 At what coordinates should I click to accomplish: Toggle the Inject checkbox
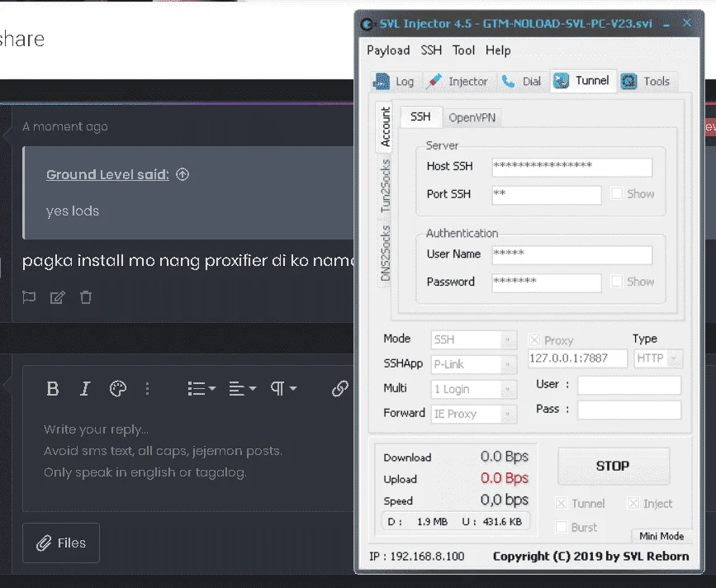[633, 503]
